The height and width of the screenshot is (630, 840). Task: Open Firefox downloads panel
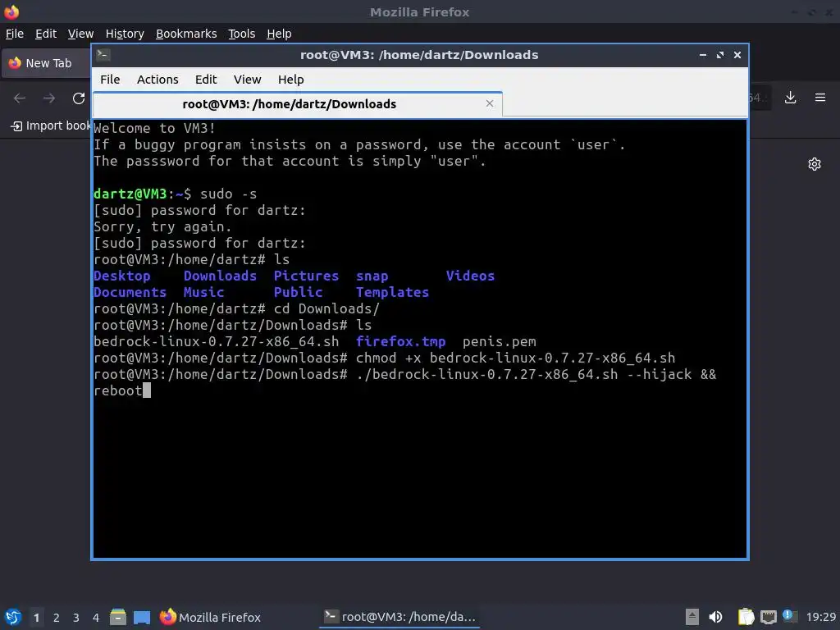click(790, 98)
